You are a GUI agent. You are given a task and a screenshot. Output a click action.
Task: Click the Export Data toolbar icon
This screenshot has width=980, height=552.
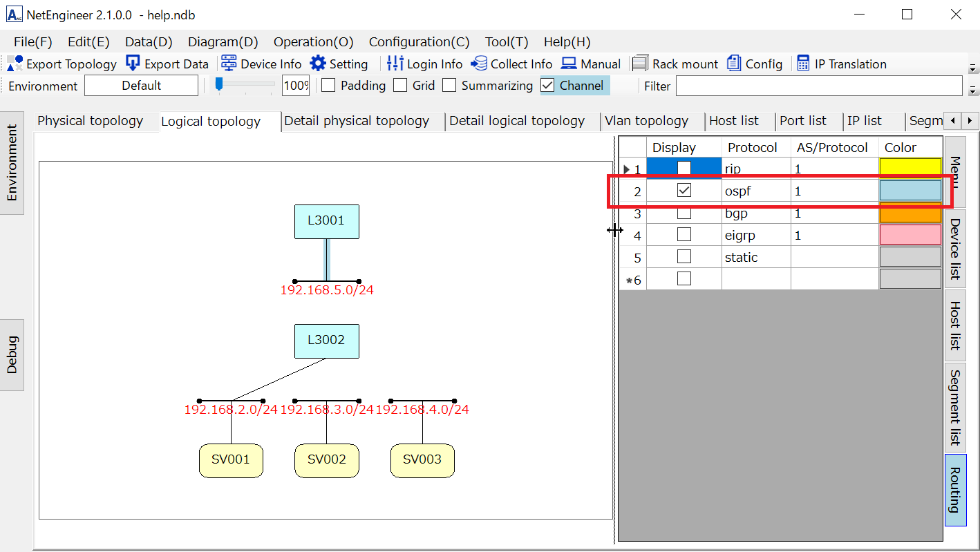click(x=133, y=64)
